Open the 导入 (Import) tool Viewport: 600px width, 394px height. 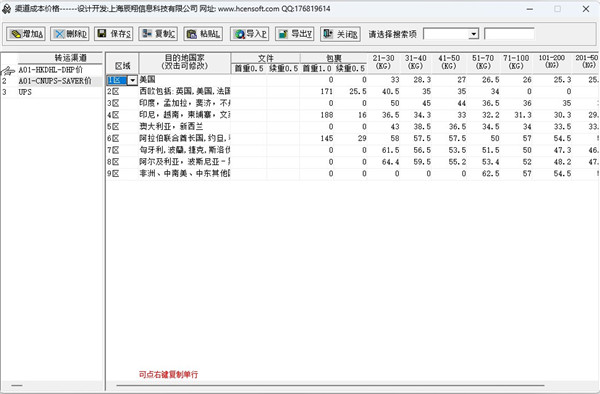(x=249, y=34)
